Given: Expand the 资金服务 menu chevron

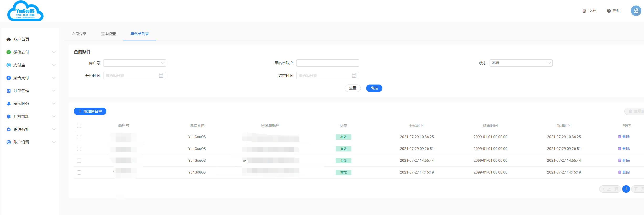Looking at the screenshot, I should point(54,104).
